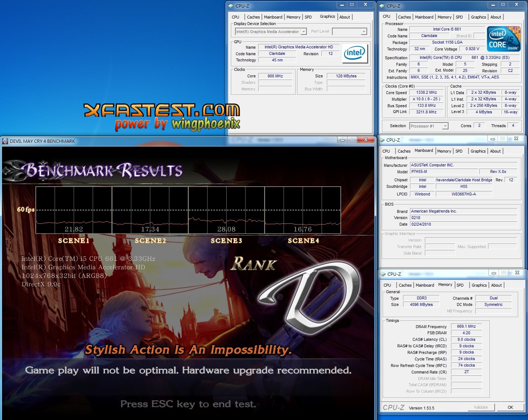Click the processor Name Intel Core i5 661 field

[447, 29]
